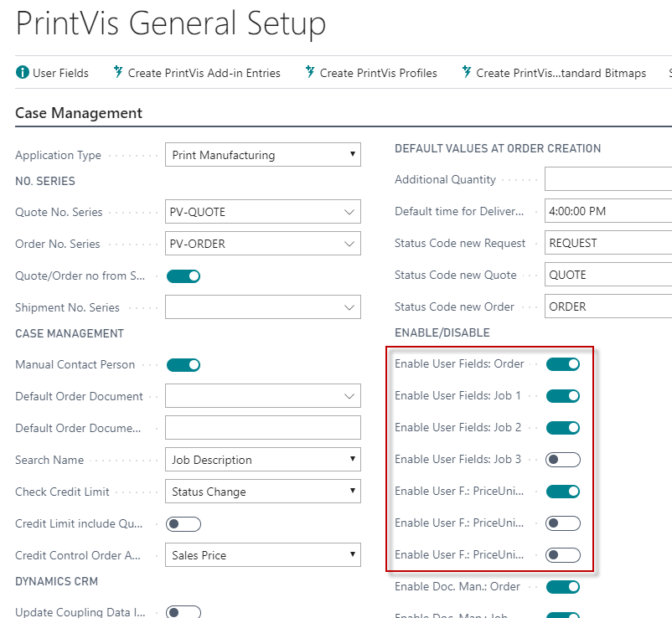Run Create PrintVis Add-in Entries
672x618 pixels.
pos(197,73)
